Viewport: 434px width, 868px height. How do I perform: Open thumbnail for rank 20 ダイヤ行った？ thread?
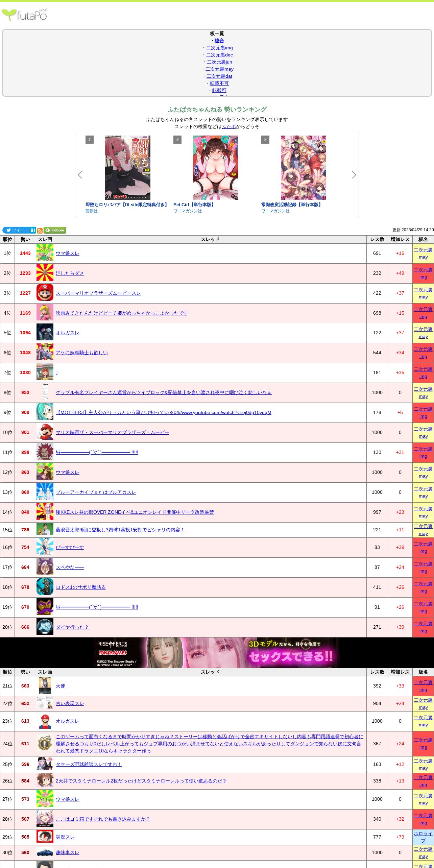coord(45,627)
